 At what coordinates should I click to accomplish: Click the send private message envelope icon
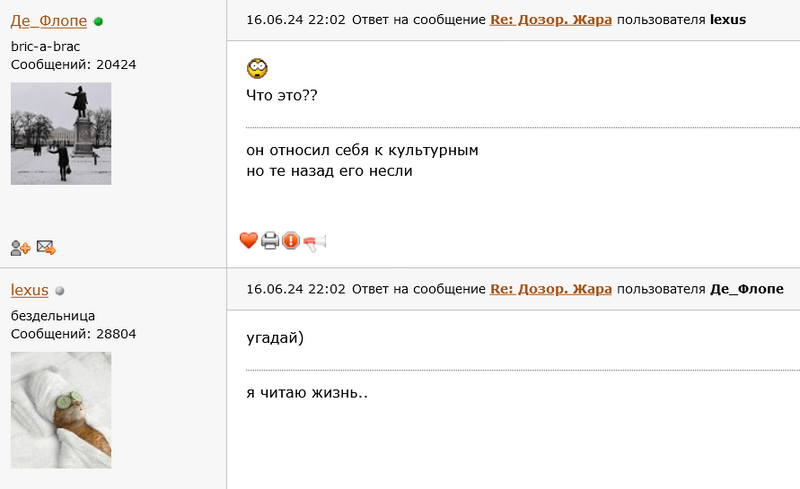pyautogui.click(x=45, y=248)
